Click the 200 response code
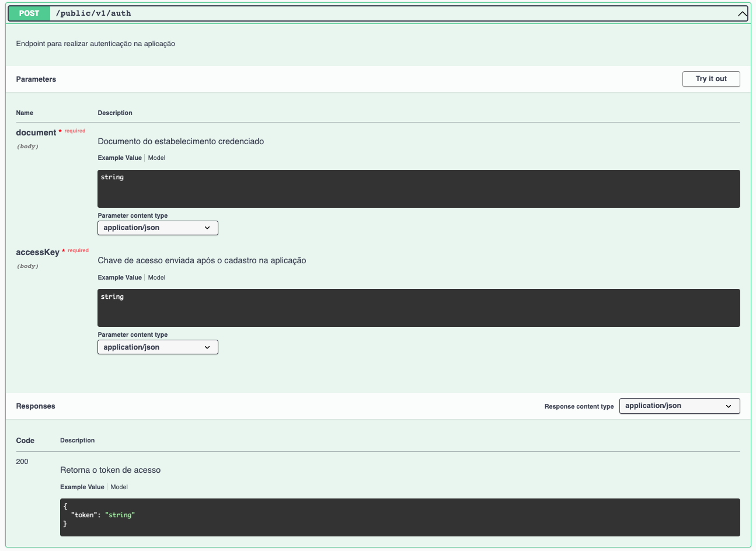Image resolution: width=756 pixels, height=551 pixels. click(22, 462)
